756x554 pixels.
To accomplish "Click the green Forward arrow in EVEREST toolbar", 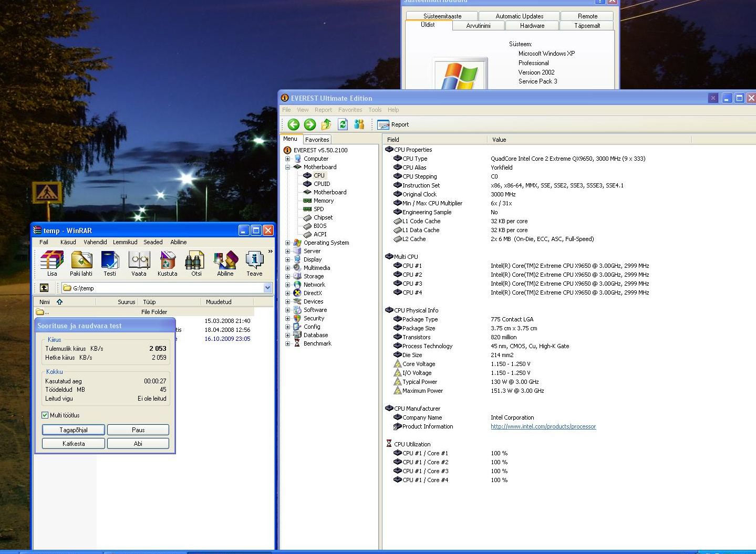I will point(310,124).
